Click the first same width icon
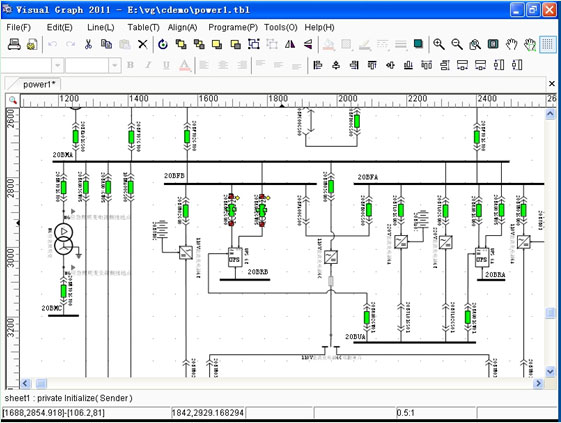The height and width of the screenshot is (423, 561). point(463,65)
